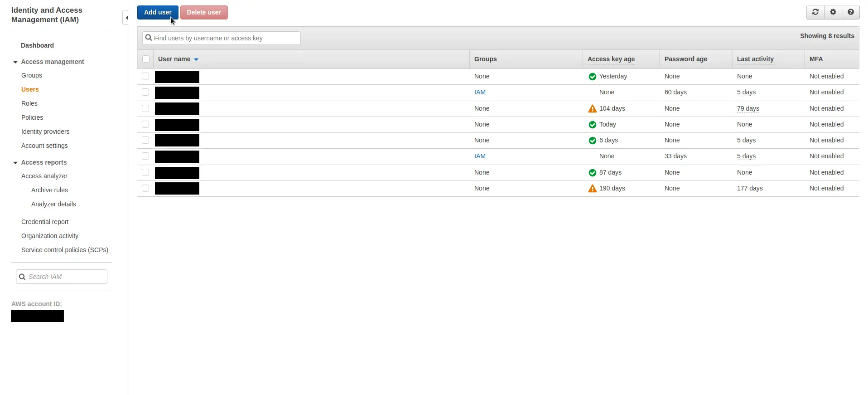The height and width of the screenshot is (395, 868).
Task: Click the Delete user button
Action: [x=204, y=12]
